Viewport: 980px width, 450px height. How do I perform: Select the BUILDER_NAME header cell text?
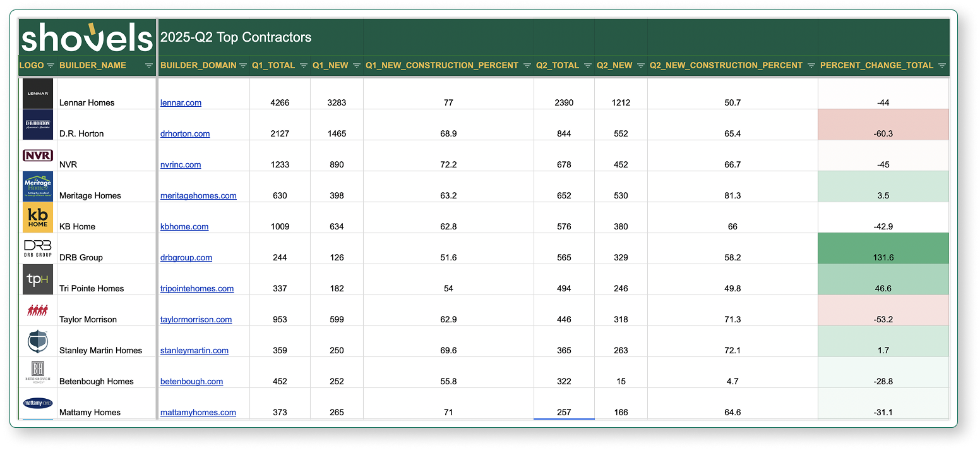93,65
